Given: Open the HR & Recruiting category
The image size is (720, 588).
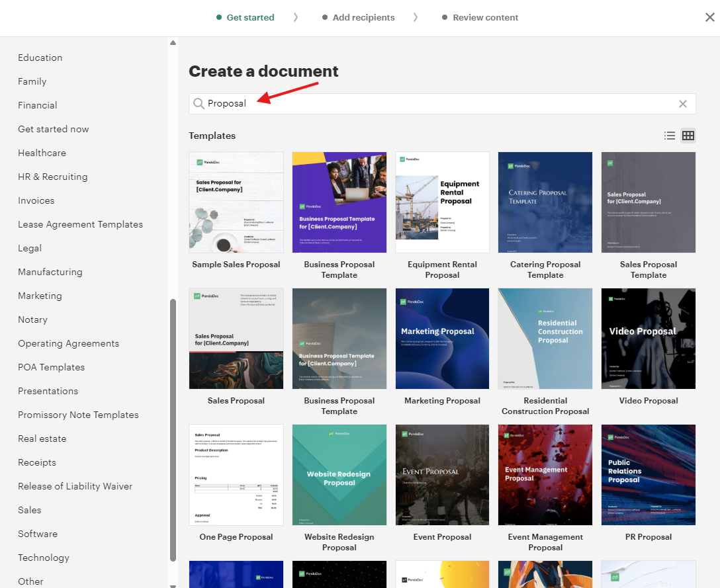Looking at the screenshot, I should click(x=53, y=177).
